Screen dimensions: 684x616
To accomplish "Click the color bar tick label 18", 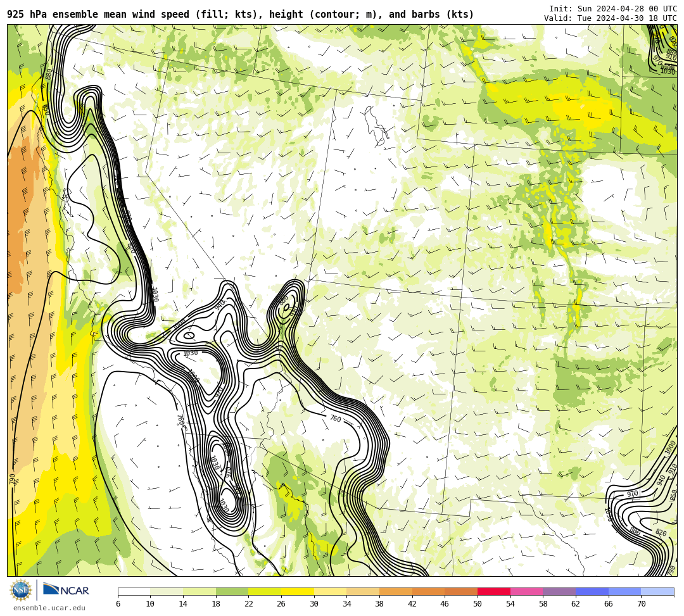I will [216, 604].
